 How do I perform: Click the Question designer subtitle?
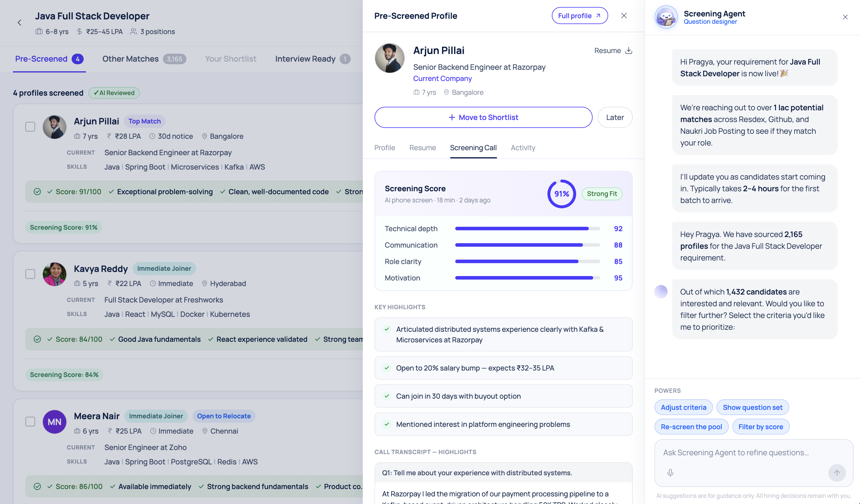point(710,21)
